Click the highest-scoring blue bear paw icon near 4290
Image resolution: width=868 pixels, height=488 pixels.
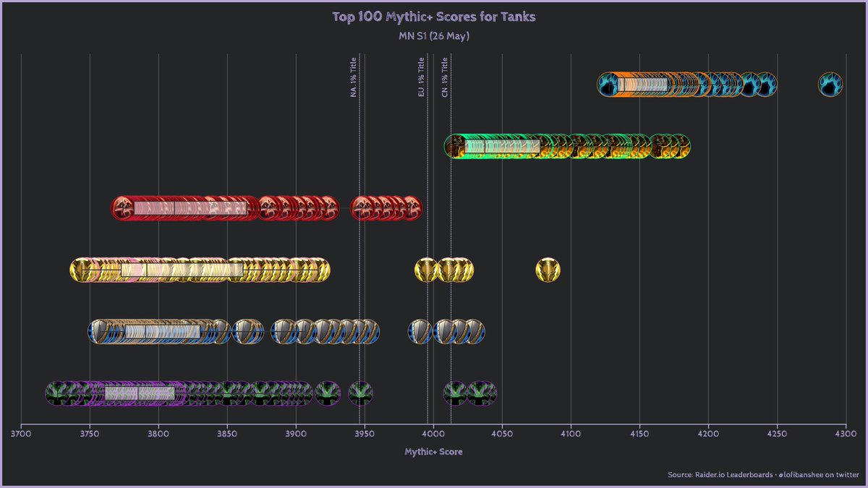click(830, 85)
